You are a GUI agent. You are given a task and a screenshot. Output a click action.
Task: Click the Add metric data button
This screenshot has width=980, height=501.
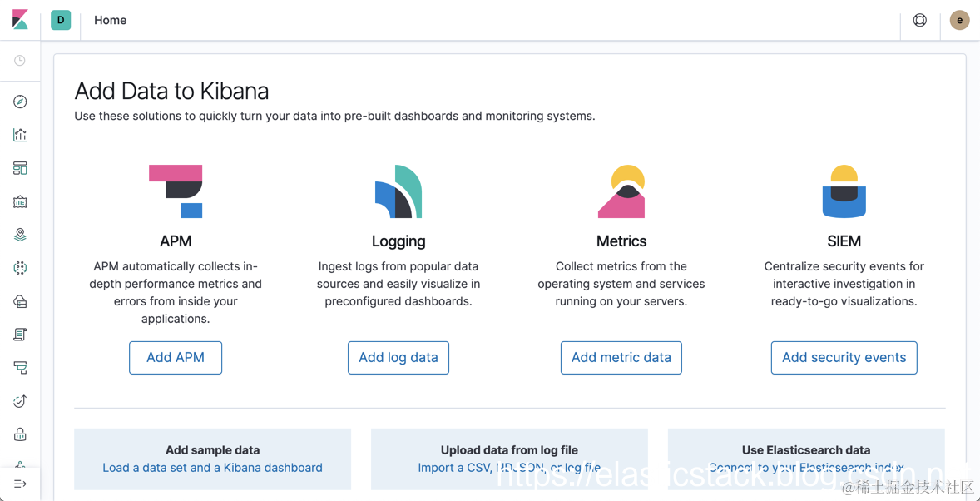click(x=621, y=358)
